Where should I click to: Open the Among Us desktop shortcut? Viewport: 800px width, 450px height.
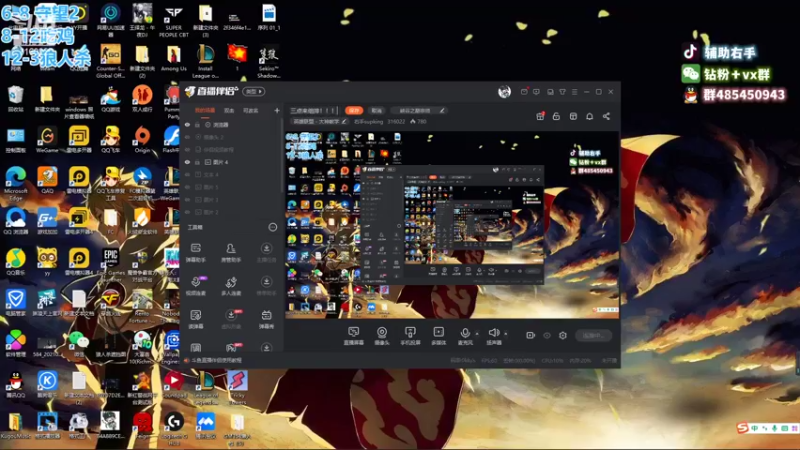click(173, 58)
